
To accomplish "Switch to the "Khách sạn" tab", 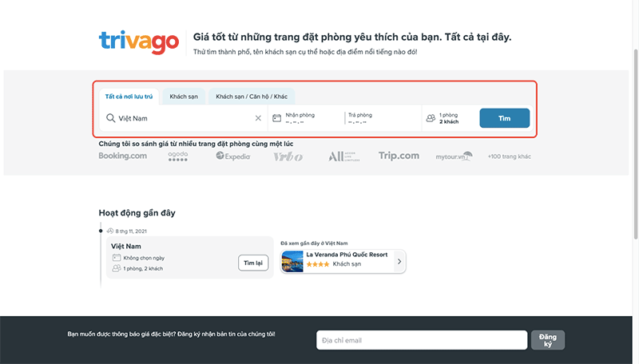I will pyautogui.click(x=184, y=97).
